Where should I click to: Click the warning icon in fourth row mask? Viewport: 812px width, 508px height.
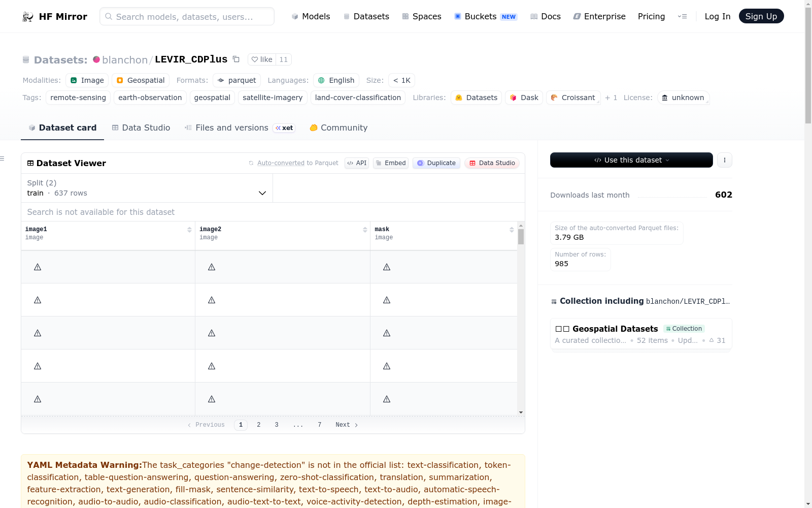coord(387,366)
